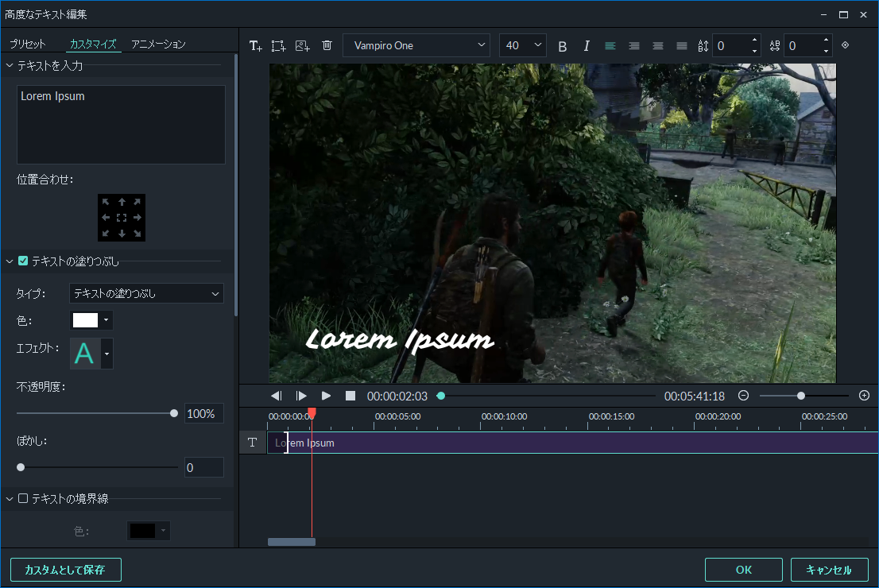This screenshot has width=879, height=588.
Task: Increase the character spacing value
Action: tap(826, 41)
